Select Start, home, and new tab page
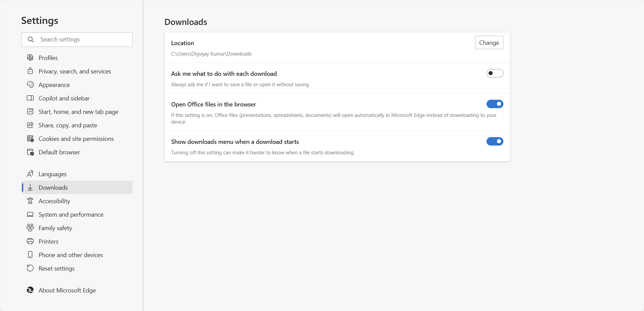The height and width of the screenshot is (311, 644). click(x=78, y=112)
